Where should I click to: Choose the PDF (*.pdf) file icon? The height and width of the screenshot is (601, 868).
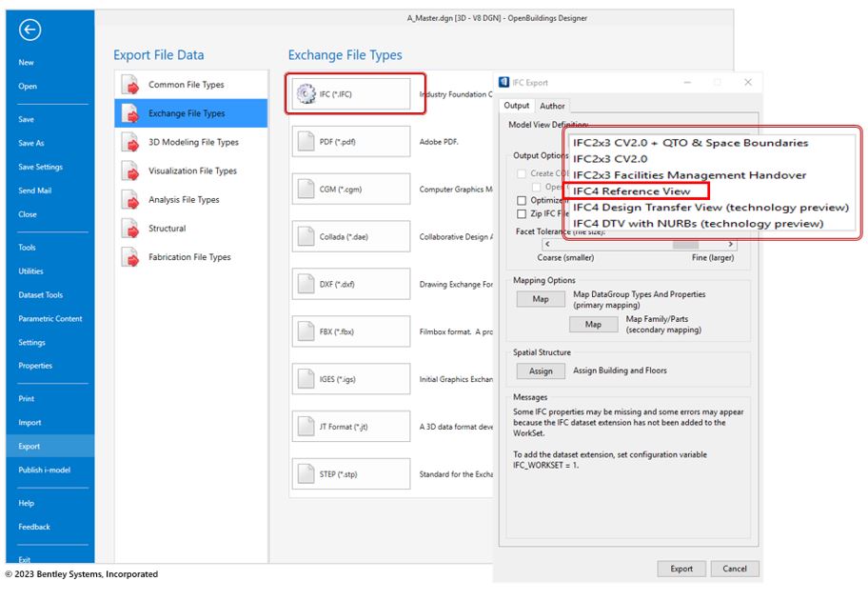306,142
